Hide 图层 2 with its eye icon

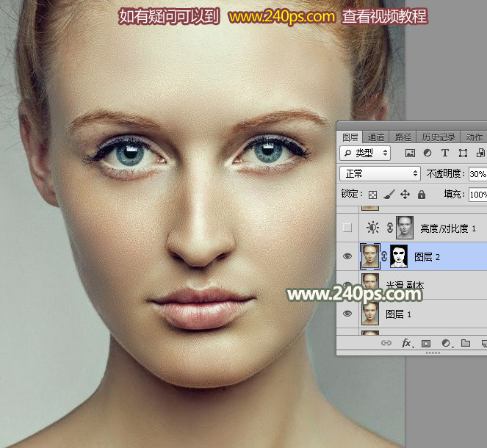tap(347, 256)
